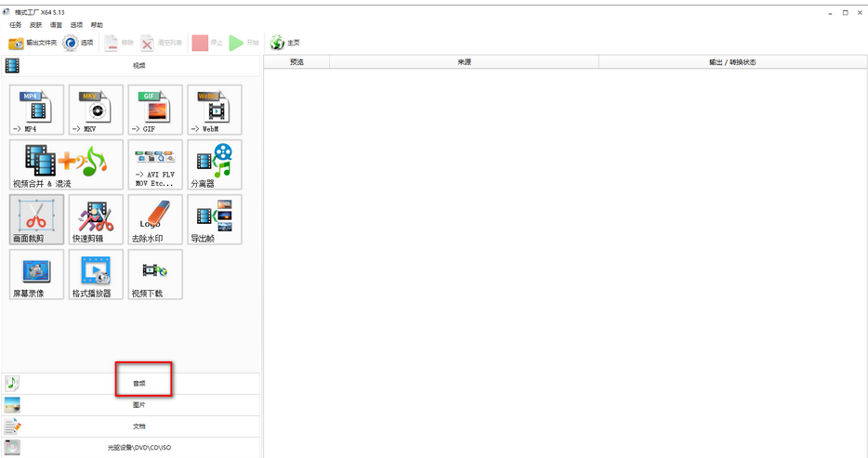The image size is (868, 458).
Task: Open the 快速剪辑 quick edit tool
Action: pyautogui.click(x=96, y=219)
